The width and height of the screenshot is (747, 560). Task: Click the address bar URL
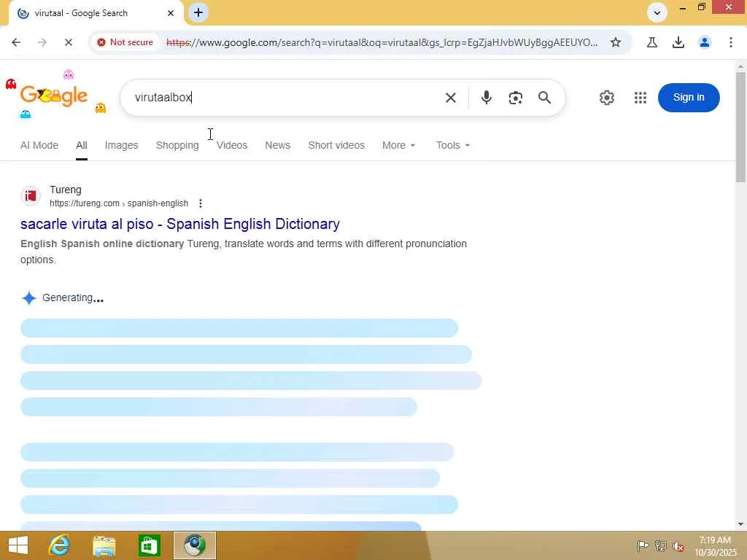[382, 42]
